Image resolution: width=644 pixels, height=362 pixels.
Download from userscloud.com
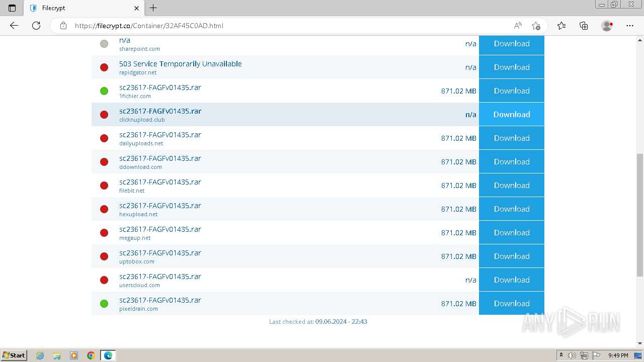coord(512,280)
